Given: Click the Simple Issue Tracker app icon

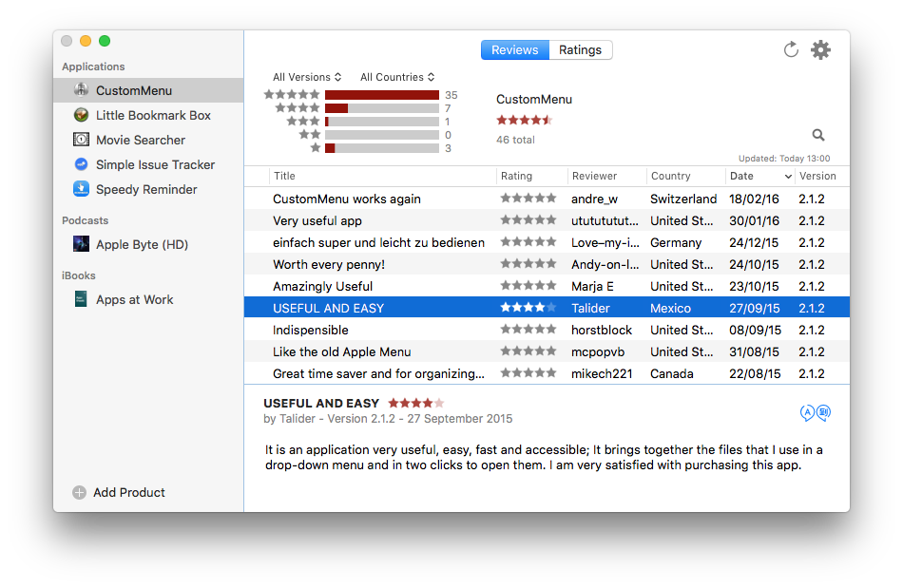Looking at the screenshot, I should pyautogui.click(x=81, y=164).
